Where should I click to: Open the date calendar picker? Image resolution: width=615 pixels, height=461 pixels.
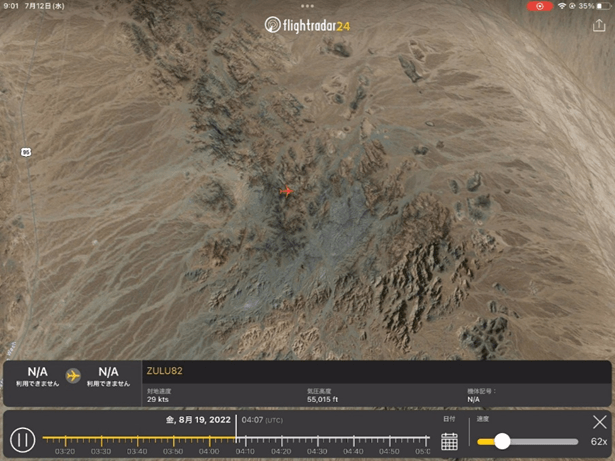point(449,441)
